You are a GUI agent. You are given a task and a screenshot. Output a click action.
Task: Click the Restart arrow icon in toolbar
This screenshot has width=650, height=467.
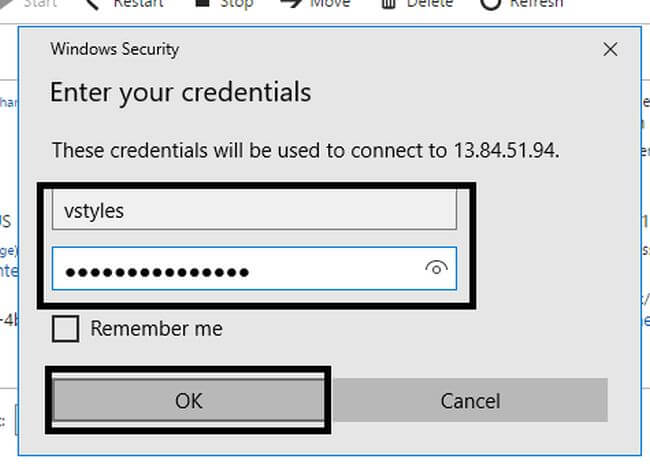click(92, 4)
